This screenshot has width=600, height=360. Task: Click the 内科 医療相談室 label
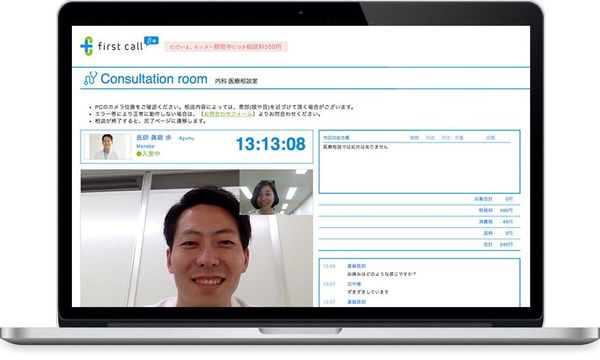click(x=236, y=81)
